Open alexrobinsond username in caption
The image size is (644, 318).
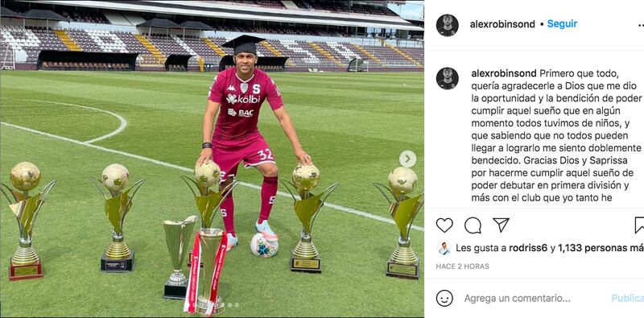click(504, 73)
